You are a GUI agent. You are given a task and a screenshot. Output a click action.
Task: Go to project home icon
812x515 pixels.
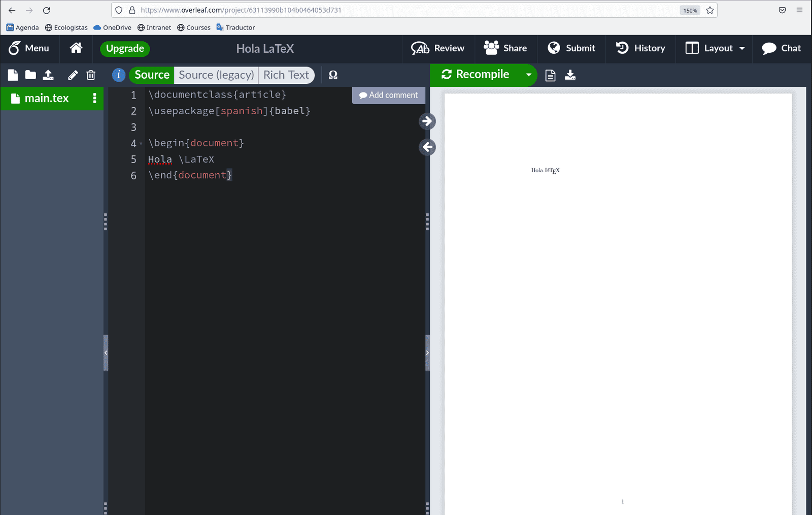point(76,48)
